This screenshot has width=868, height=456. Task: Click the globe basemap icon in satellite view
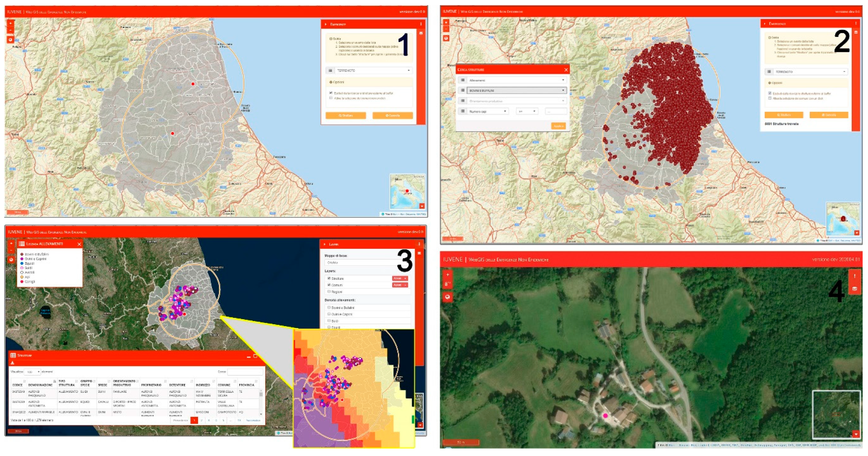447,297
